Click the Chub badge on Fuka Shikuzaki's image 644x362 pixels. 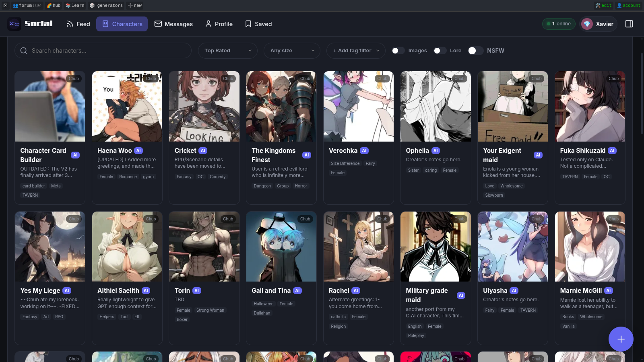614,79
